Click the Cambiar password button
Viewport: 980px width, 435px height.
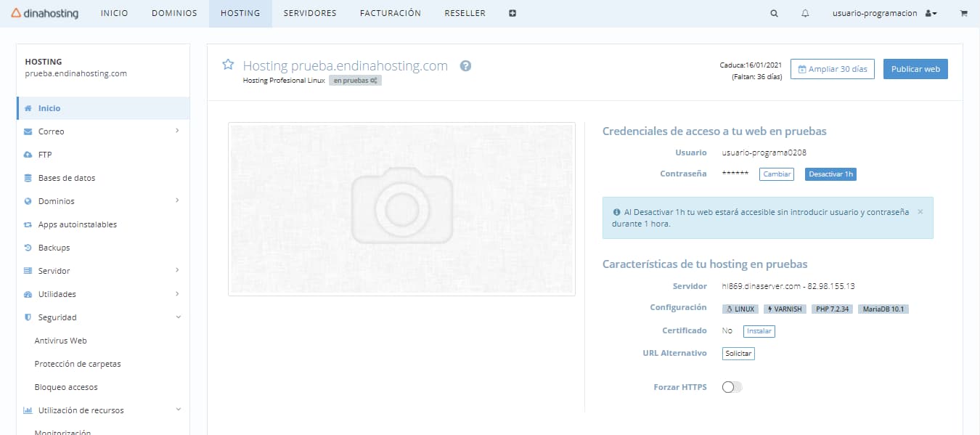point(777,174)
